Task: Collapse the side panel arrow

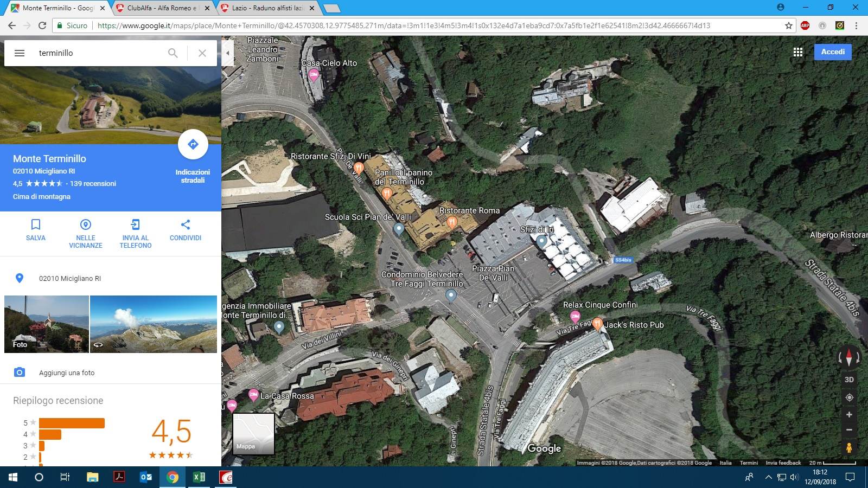Action: pyautogui.click(x=227, y=53)
